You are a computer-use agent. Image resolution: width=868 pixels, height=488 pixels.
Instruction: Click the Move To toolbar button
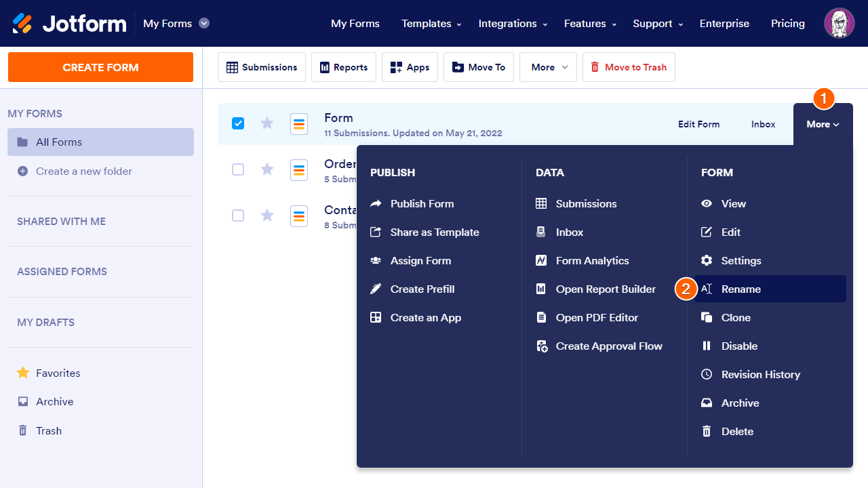click(479, 67)
